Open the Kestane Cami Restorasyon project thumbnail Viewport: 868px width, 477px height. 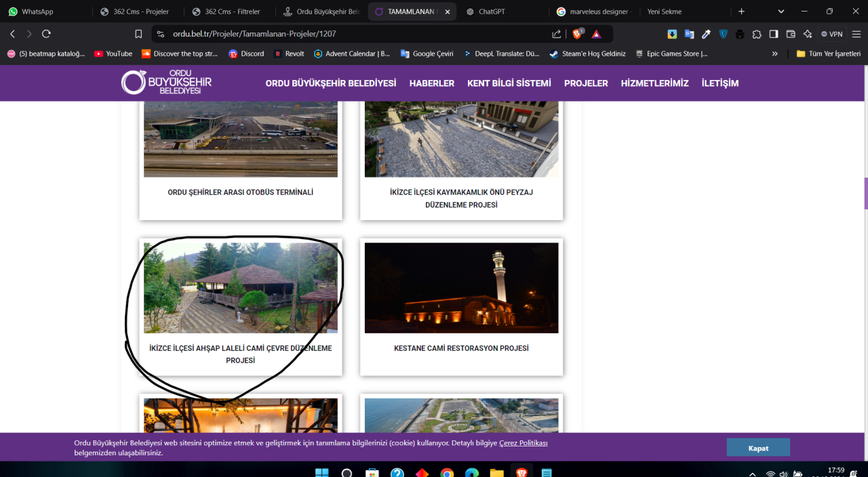click(461, 288)
